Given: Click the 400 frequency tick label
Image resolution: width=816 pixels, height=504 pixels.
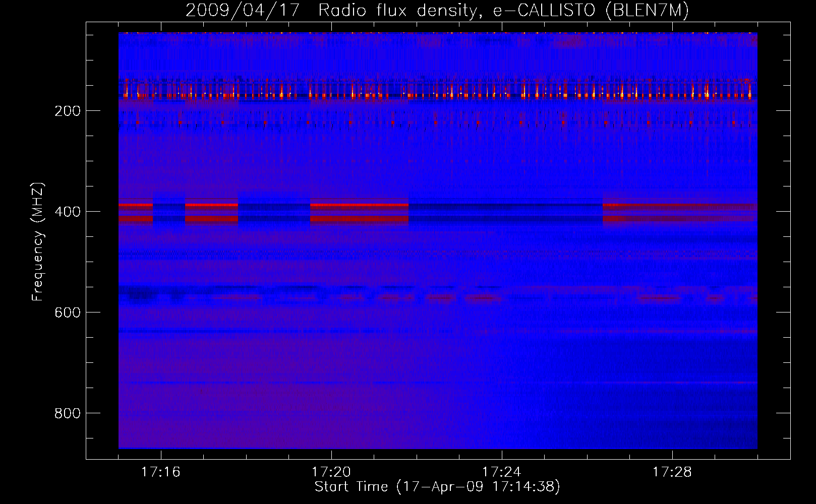Looking at the screenshot, I should point(68,212).
